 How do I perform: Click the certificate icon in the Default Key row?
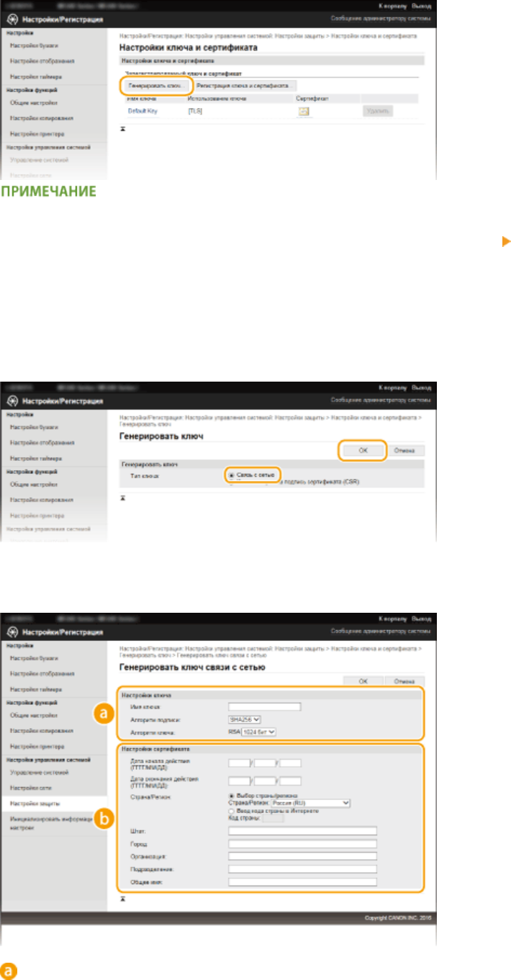[304, 111]
